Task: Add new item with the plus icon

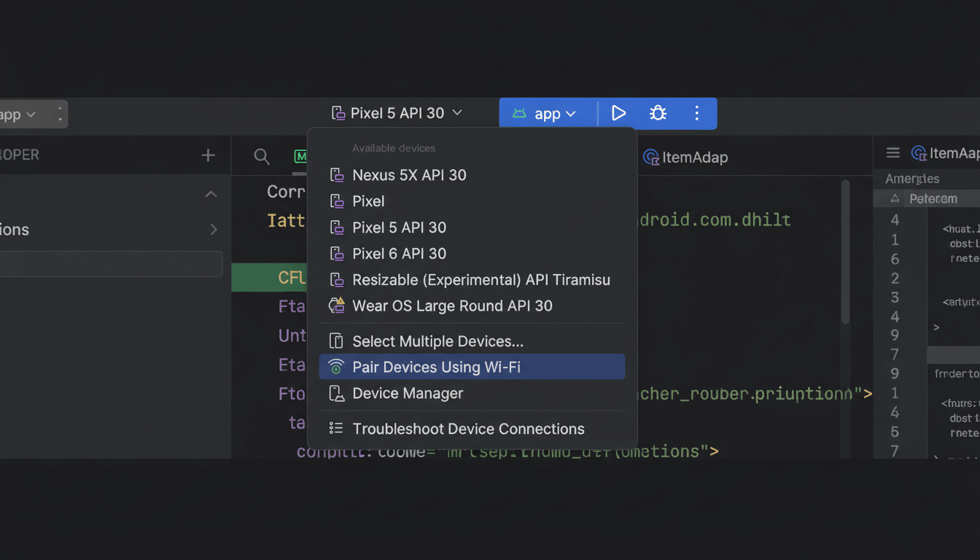Action: pyautogui.click(x=209, y=155)
